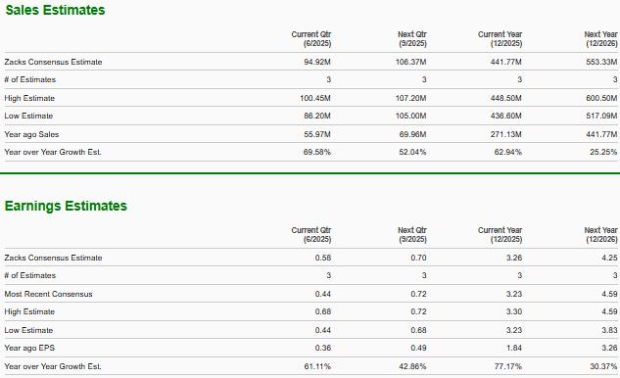Viewport: 620px width, 378px height.
Task: Select the 517.09M low sales estimate
Action: pyautogui.click(x=601, y=116)
